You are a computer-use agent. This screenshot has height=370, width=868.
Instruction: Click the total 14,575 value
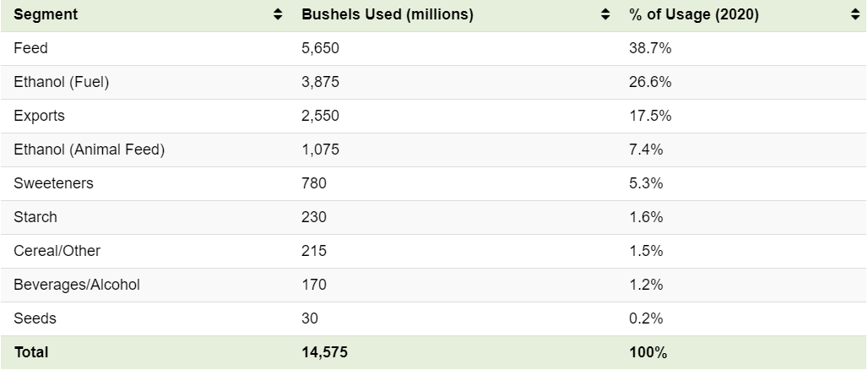(x=325, y=352)
